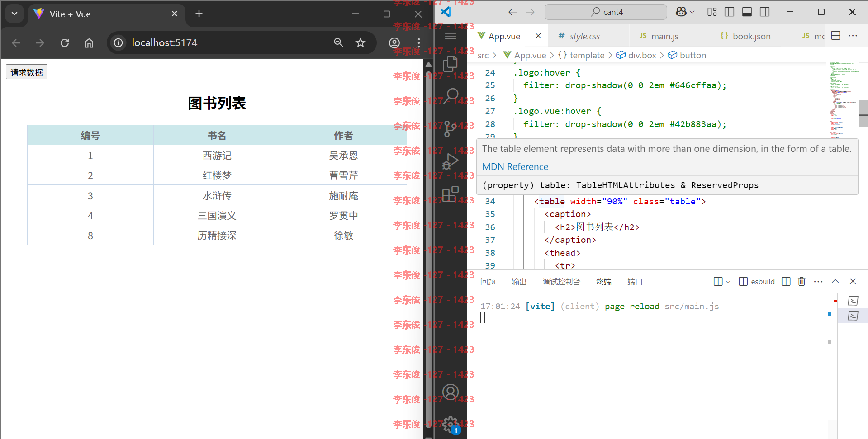This screenshot has width=868, height=439.
Task: Toggle bottom panel visibility
Action: pos(747,12)
